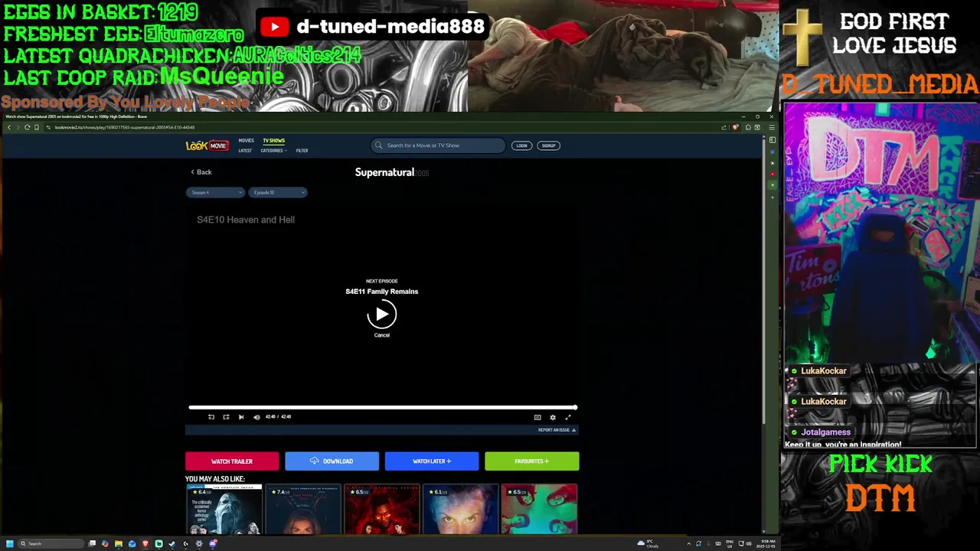Add show to Watch Later

tap(432, 461)
